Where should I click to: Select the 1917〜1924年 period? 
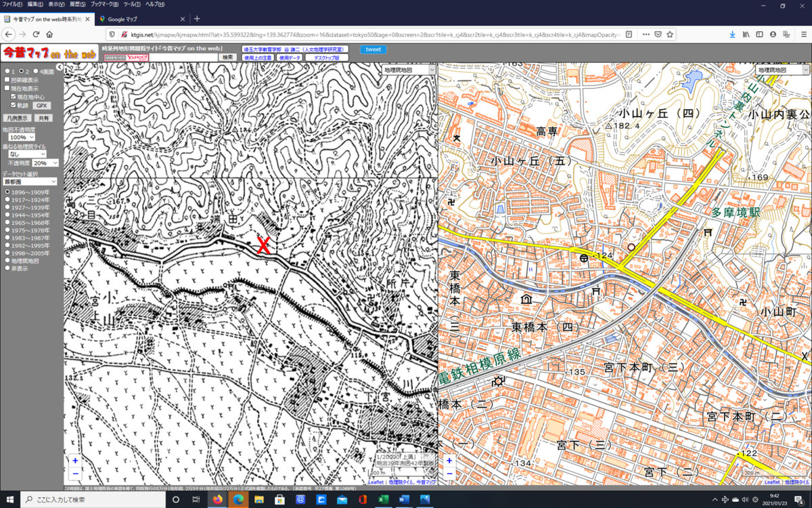pos(7,200)
